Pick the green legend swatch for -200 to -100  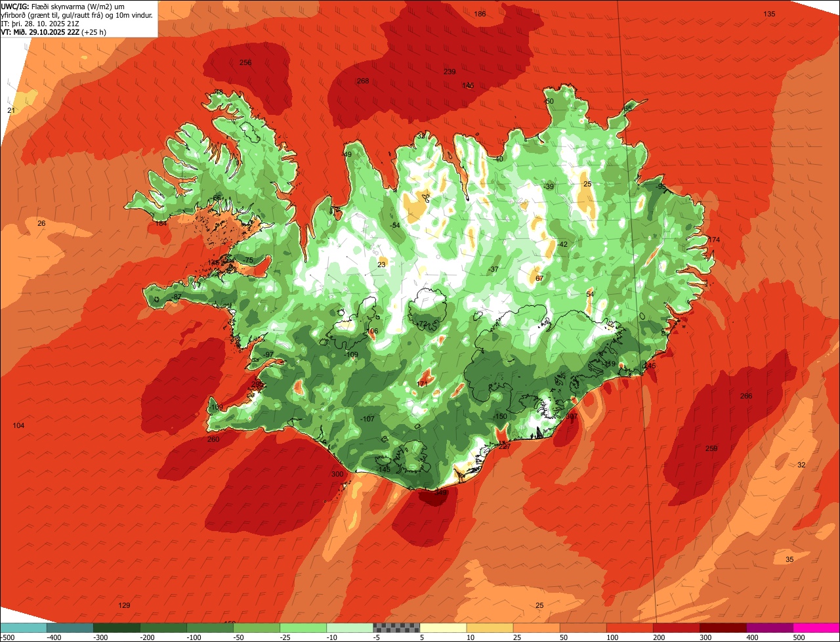point(163,627)
